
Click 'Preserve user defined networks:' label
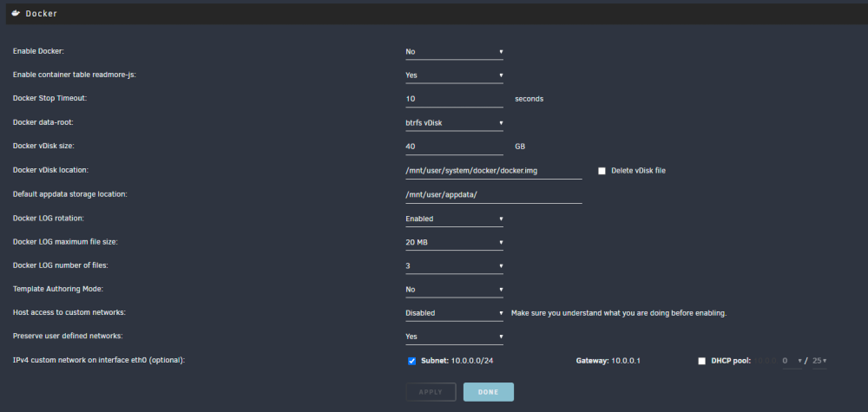[x=68, y=336]
